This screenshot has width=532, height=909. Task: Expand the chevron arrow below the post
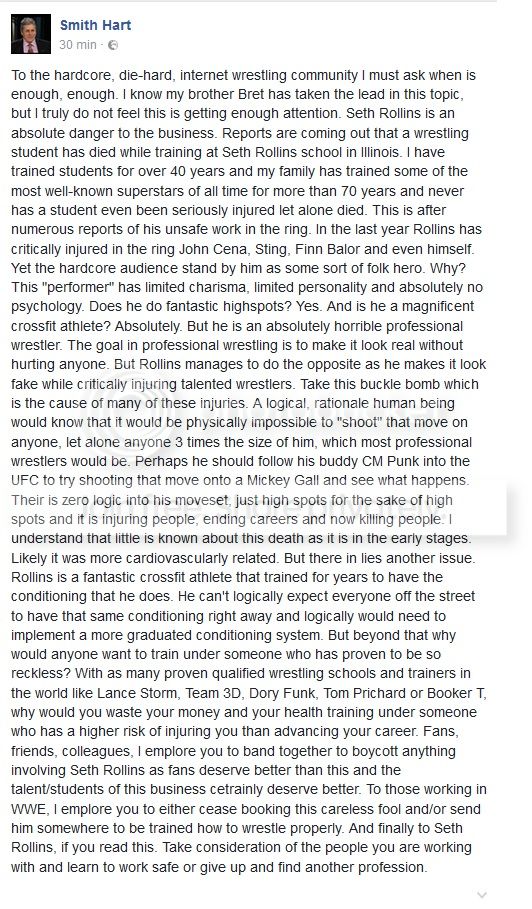(481, 896)
